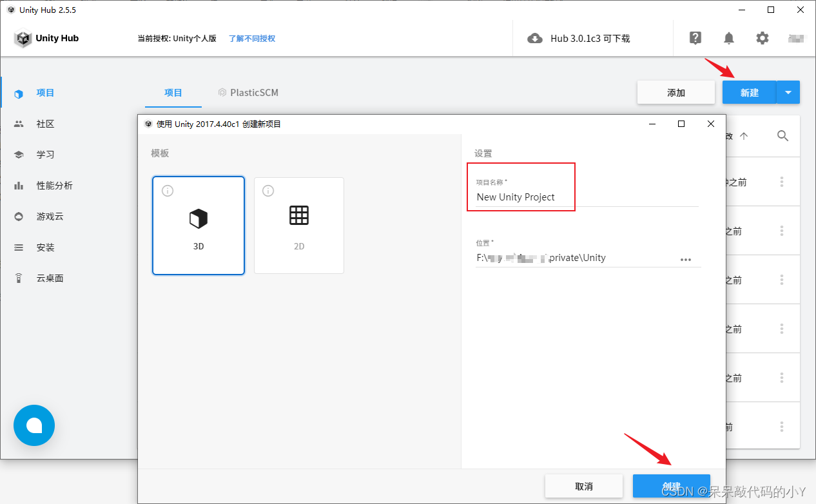
Task: Go to the 安装 section
Action: [45, 247]
